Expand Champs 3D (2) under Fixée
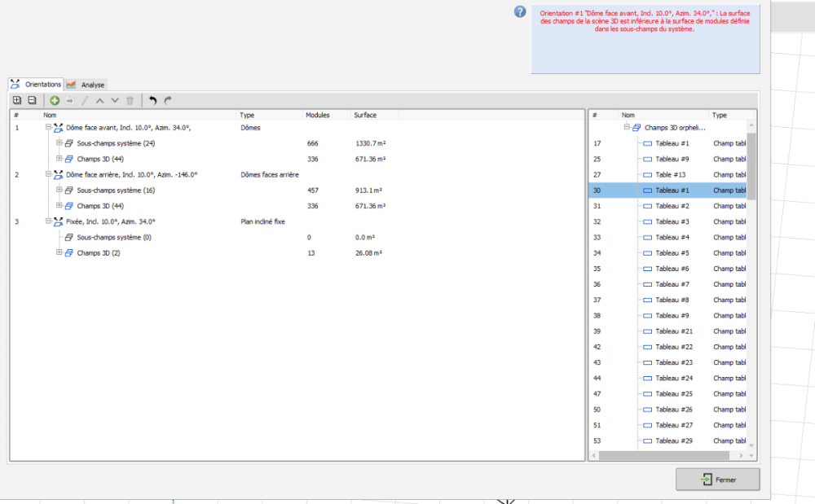Image resolution: width=815 pixels, height=504 pixels. (59, 253)
